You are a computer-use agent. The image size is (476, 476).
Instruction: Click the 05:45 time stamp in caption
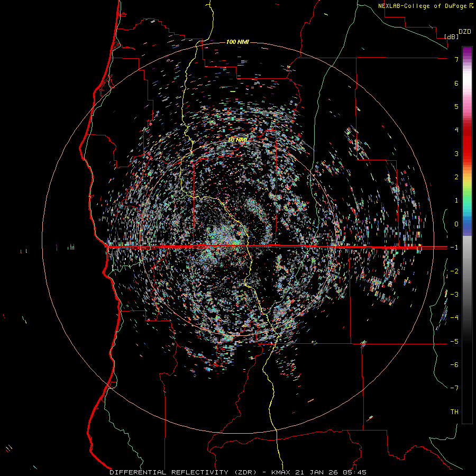pyautogui.click(x=355, y=472)
